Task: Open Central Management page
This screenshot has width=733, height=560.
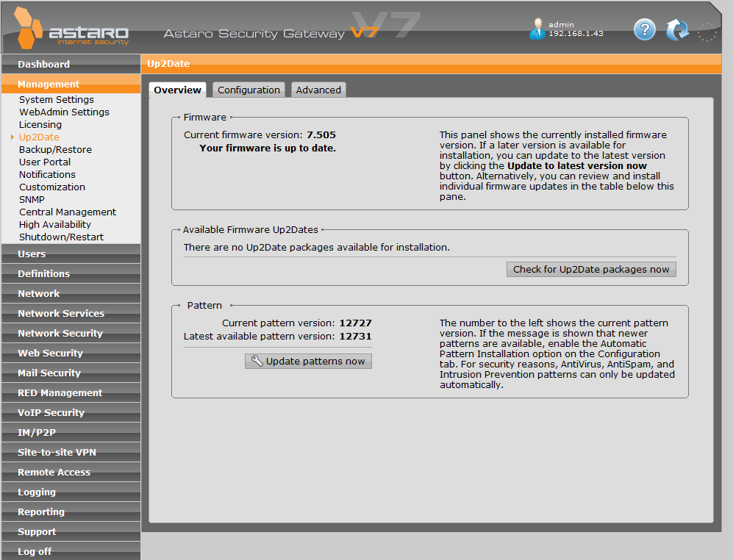Action: (x=68, y=212)
